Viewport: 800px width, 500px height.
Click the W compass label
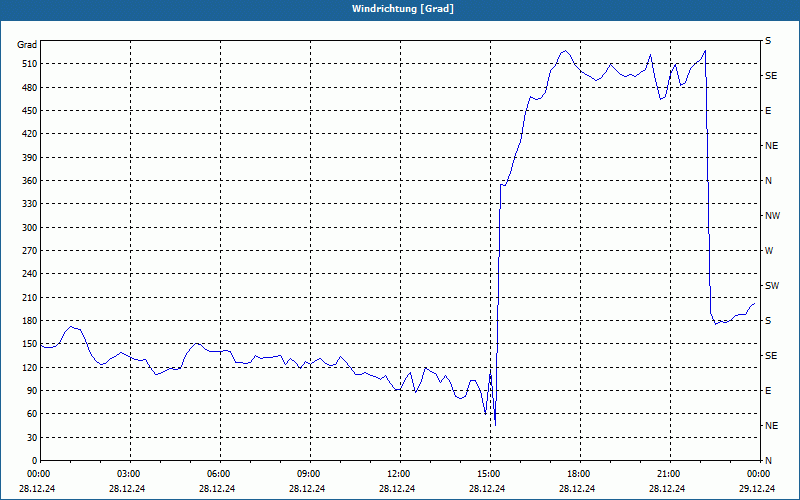[769, 251]
